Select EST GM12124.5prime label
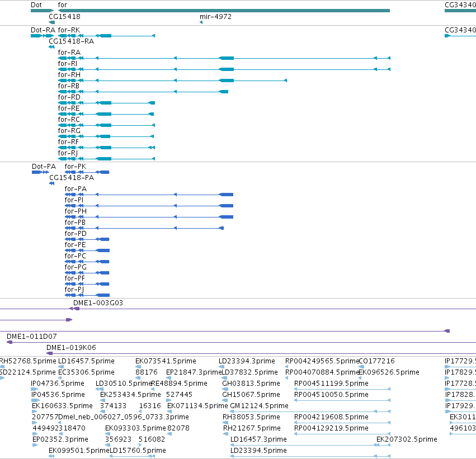 pyautogui.click(x=259, y=406)
